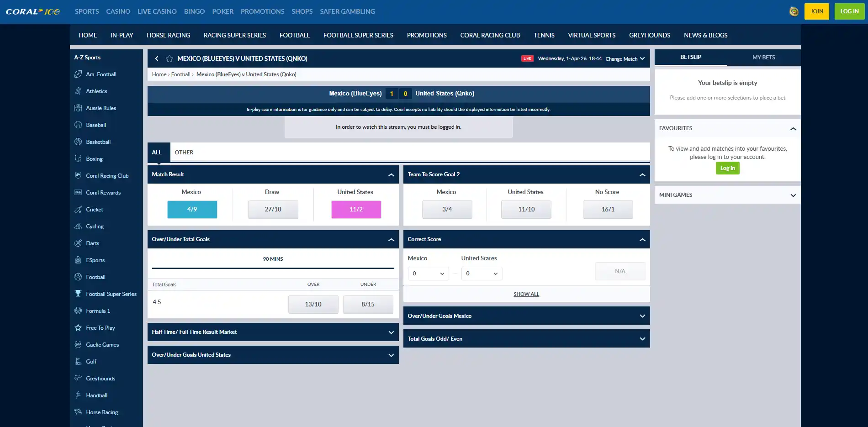Switch to the MY BETS tab

(x=764, y=57)
